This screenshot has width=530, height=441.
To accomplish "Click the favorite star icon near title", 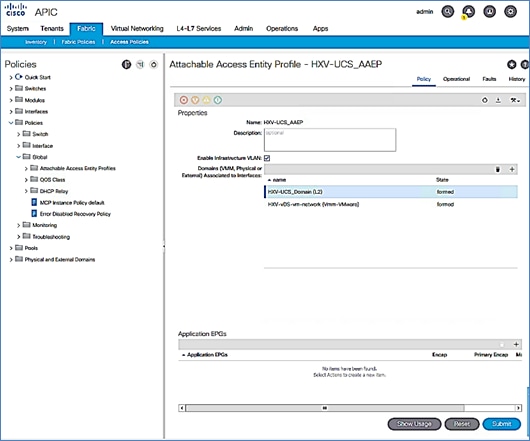I will click(511, 64).
